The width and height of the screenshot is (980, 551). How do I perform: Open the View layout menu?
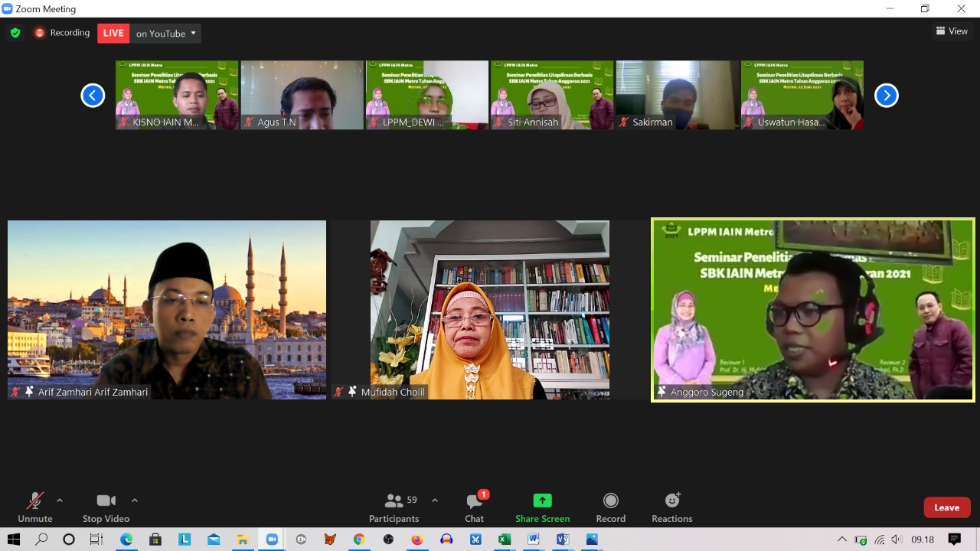coord(952,31)
